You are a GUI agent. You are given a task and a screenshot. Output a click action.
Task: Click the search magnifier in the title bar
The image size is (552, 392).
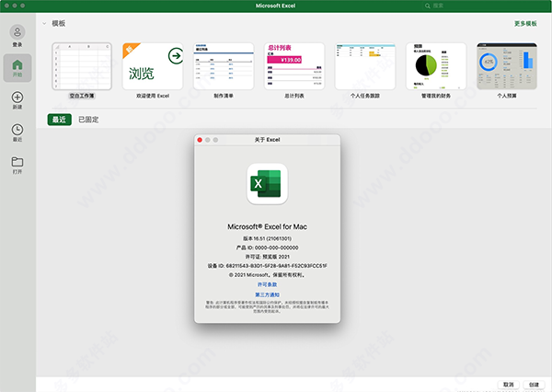[428, 6]
